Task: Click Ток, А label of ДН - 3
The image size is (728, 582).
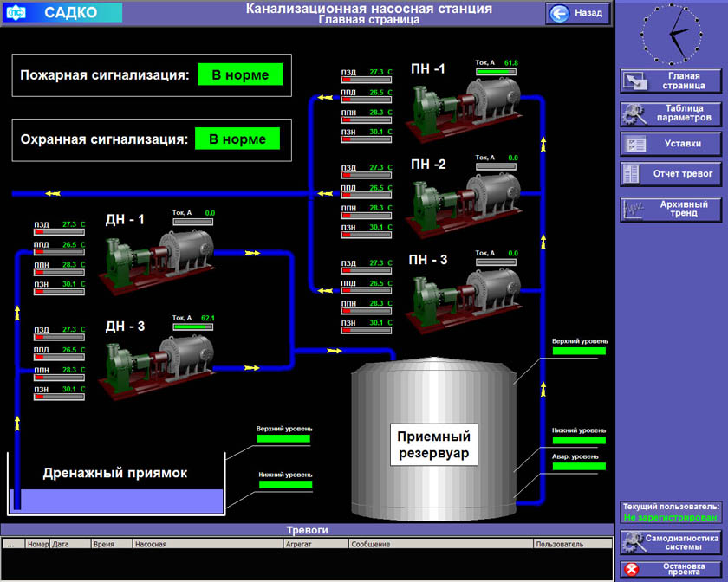Action: pos(182,318)
